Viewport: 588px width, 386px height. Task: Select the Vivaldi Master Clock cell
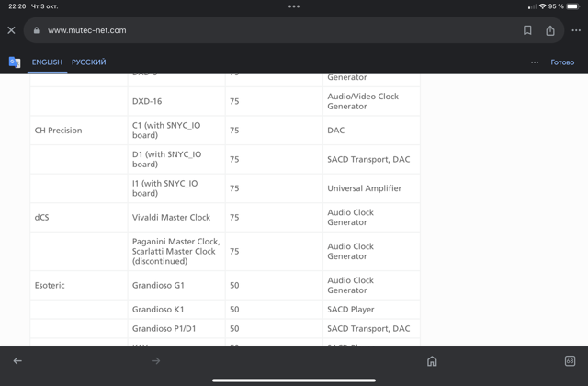tap(172, 218)
